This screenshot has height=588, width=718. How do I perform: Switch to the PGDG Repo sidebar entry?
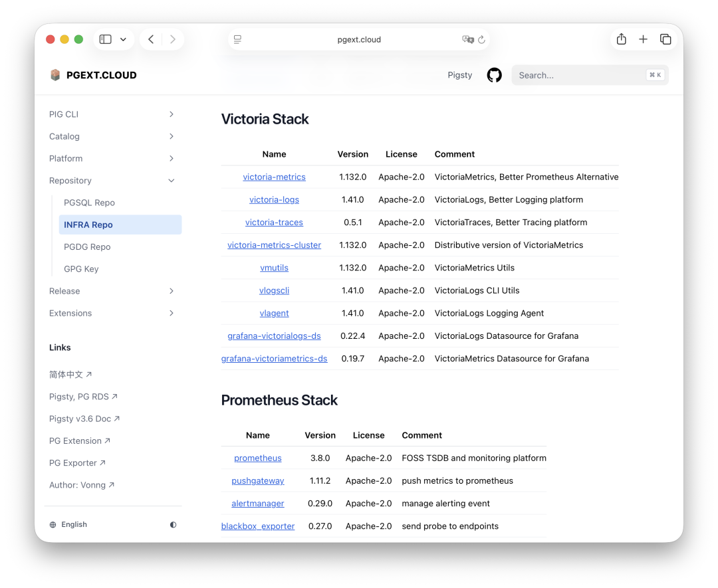[89, 246]
